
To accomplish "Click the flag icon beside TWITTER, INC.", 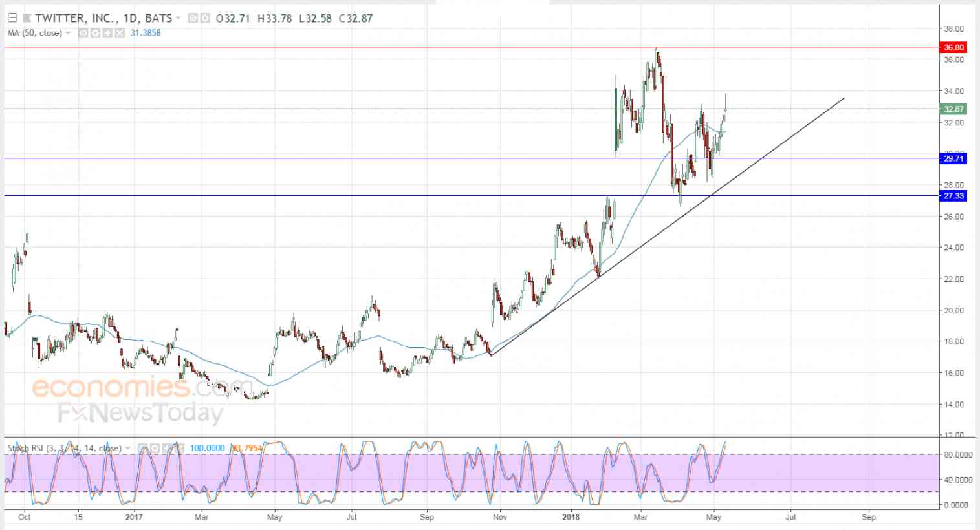I will [x=27, y=18].
